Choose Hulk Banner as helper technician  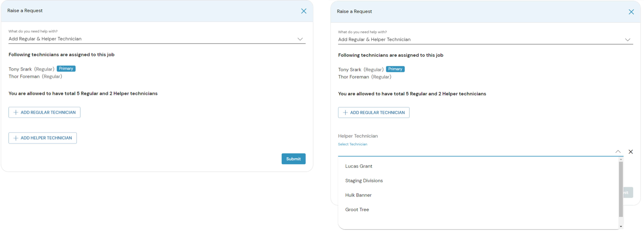(358, 195)
